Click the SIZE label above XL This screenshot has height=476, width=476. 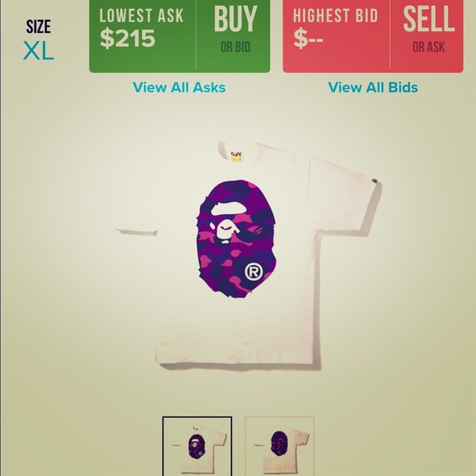click(39, 27)
